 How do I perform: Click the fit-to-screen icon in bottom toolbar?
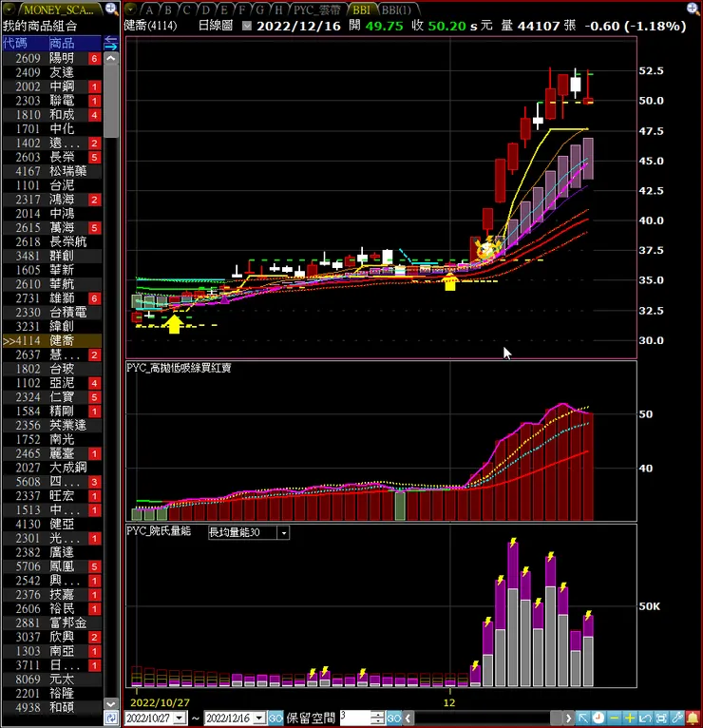(661, 718)
